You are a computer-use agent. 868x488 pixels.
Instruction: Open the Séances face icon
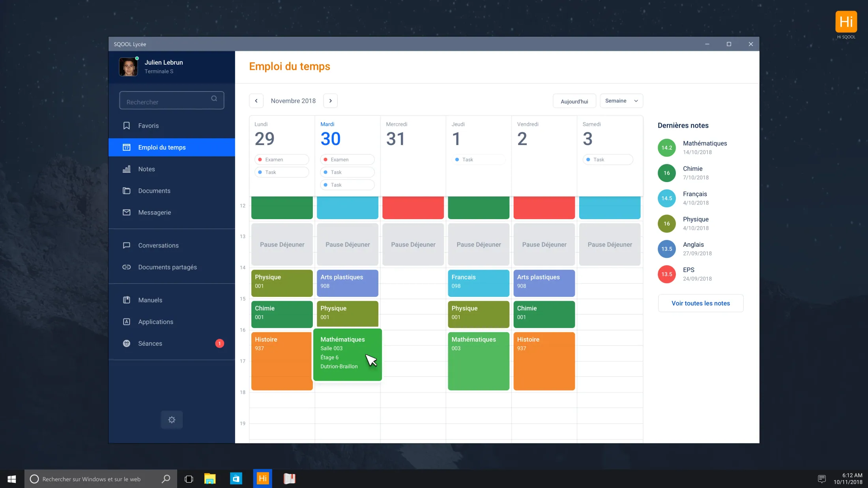tap(126, 343)
